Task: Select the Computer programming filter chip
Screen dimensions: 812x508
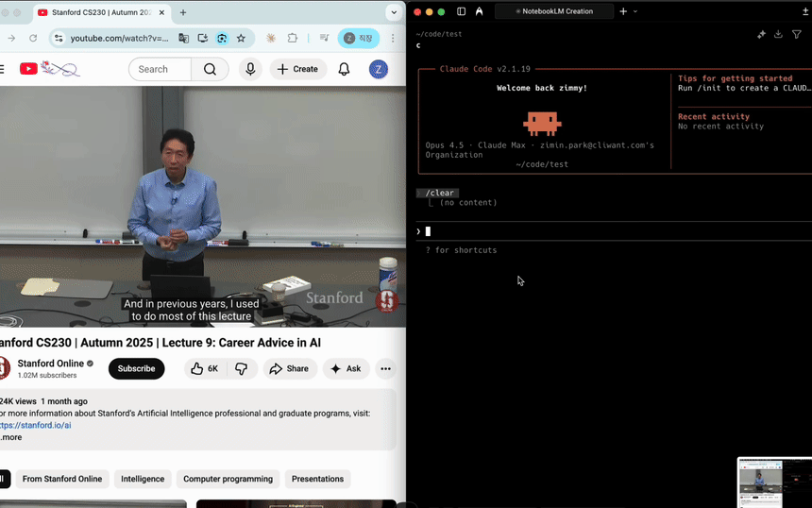Action: click(228, 479)
